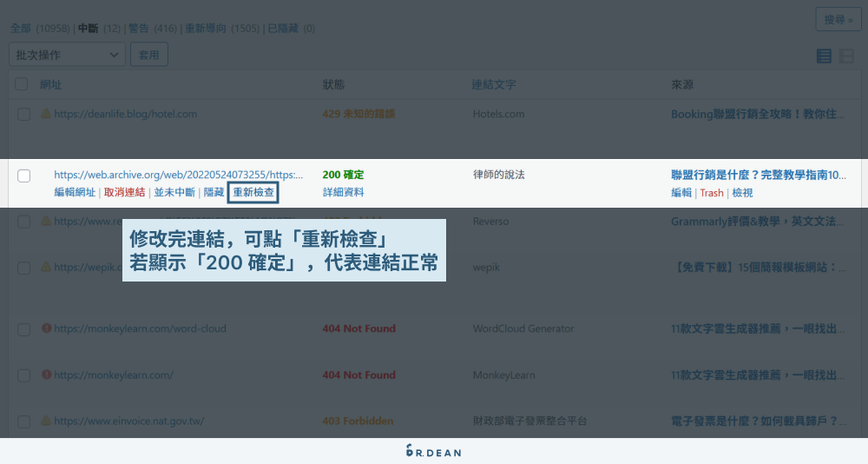Screen dimensions: 868x464
Task: Click the 200 確定 status text
Action: tap(343, 175)
